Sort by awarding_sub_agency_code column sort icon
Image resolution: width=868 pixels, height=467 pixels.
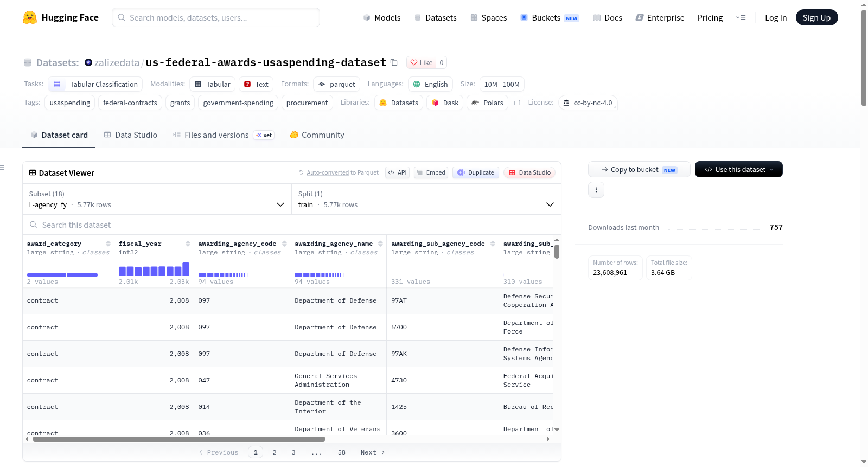pos(493,244)
